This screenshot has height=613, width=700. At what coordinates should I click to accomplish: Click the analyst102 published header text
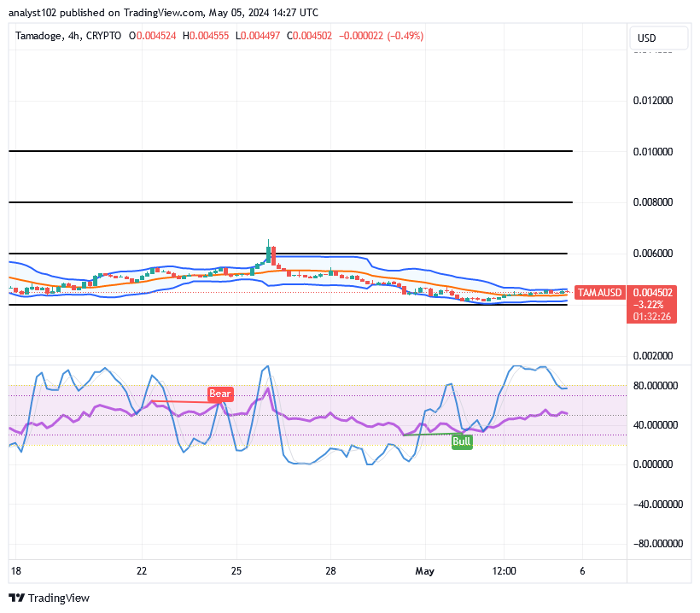coord(163,13)
